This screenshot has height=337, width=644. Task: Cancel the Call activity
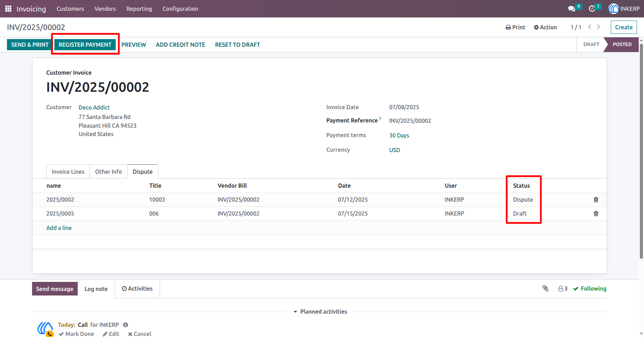point(139,334)
